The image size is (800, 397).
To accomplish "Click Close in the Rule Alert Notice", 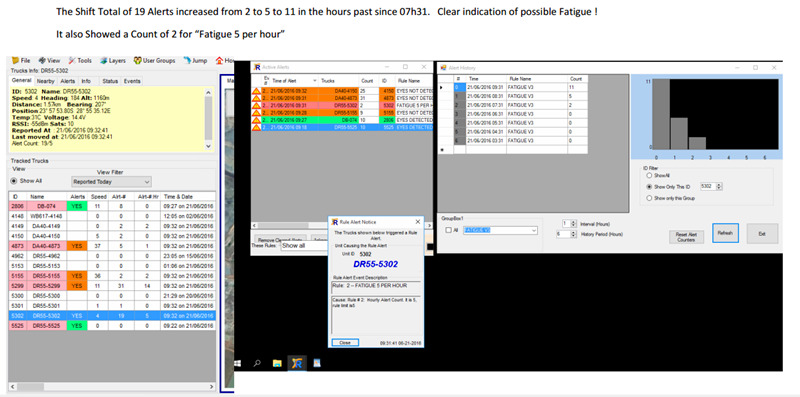I will pyautogui.click(x=344, y=342).
